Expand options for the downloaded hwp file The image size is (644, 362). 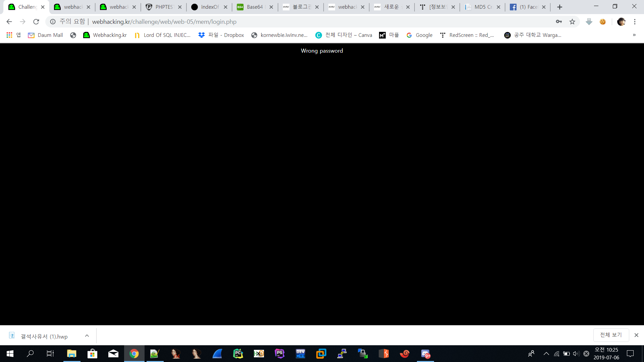[87, 336]
